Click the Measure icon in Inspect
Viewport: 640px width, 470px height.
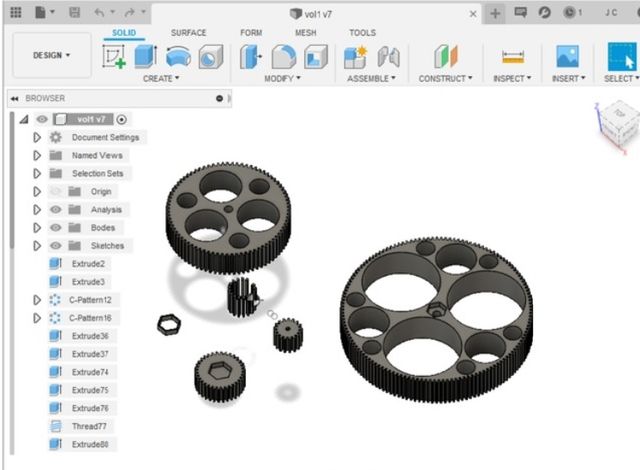pos(513,57)
